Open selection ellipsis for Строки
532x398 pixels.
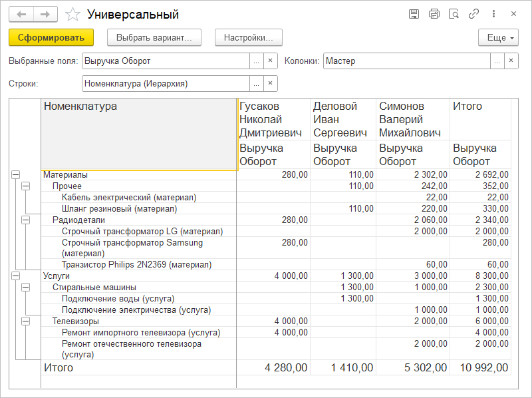[x=256, y=84]
